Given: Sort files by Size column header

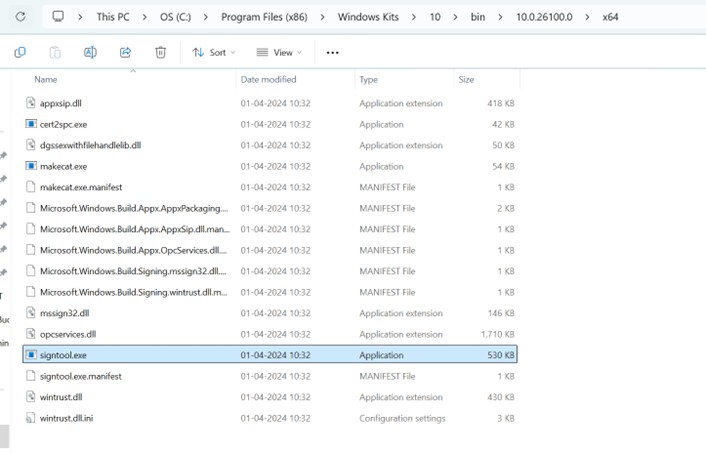Looking at the screenshot, I should click(466, 79).
